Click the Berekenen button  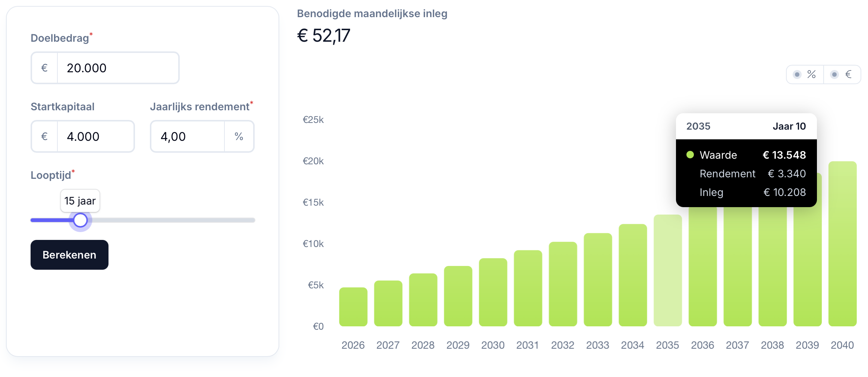(x=69, y=255)
